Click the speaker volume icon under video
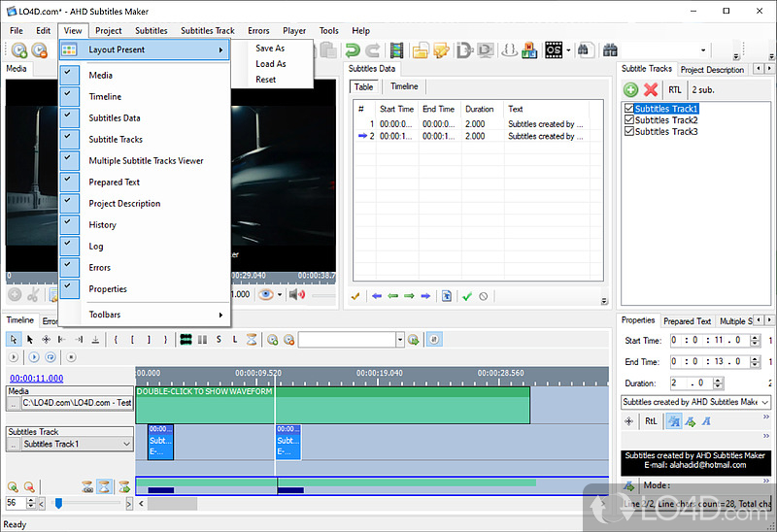 295,294
